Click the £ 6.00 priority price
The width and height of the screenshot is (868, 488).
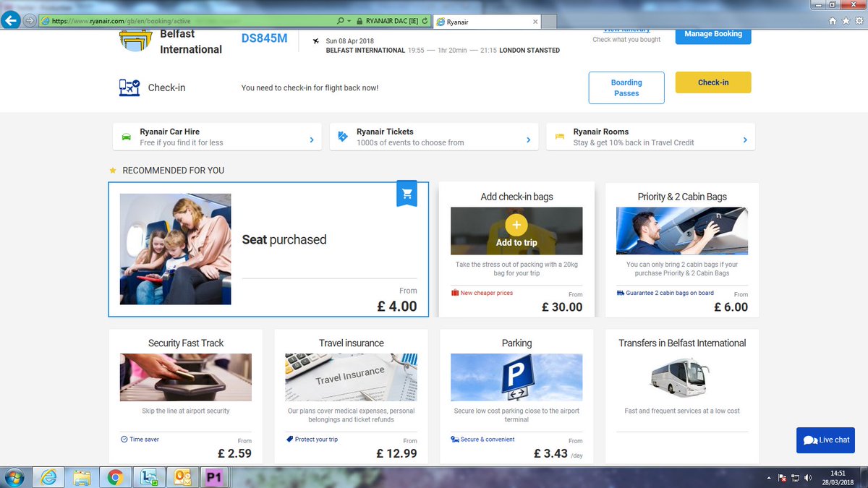click(731, 307)
